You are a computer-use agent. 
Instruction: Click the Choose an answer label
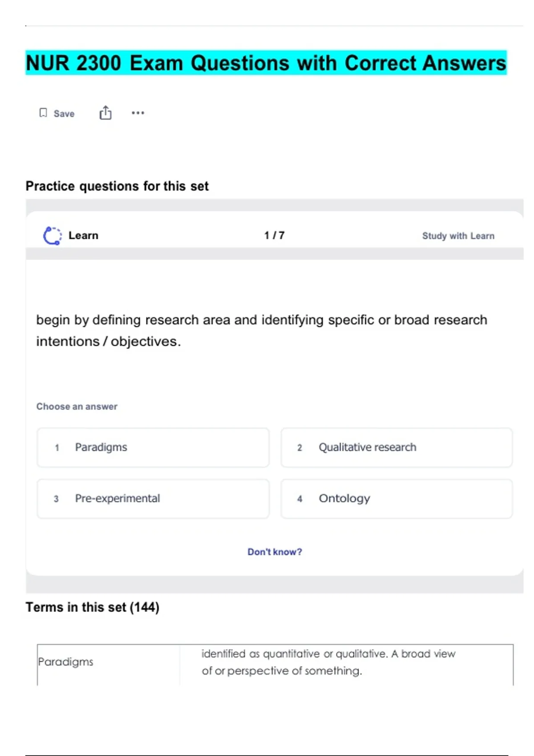(x=77, y=406)
